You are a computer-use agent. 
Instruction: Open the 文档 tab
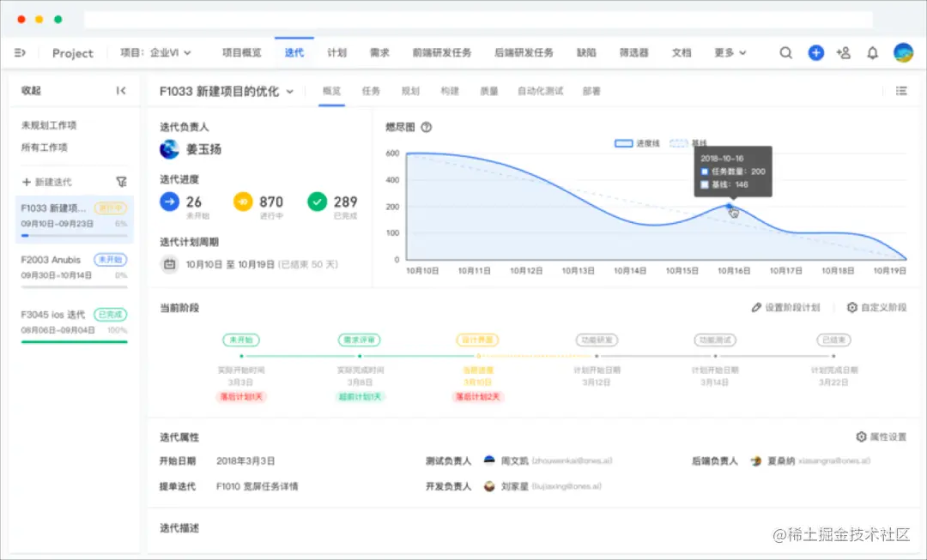[682, 52]
